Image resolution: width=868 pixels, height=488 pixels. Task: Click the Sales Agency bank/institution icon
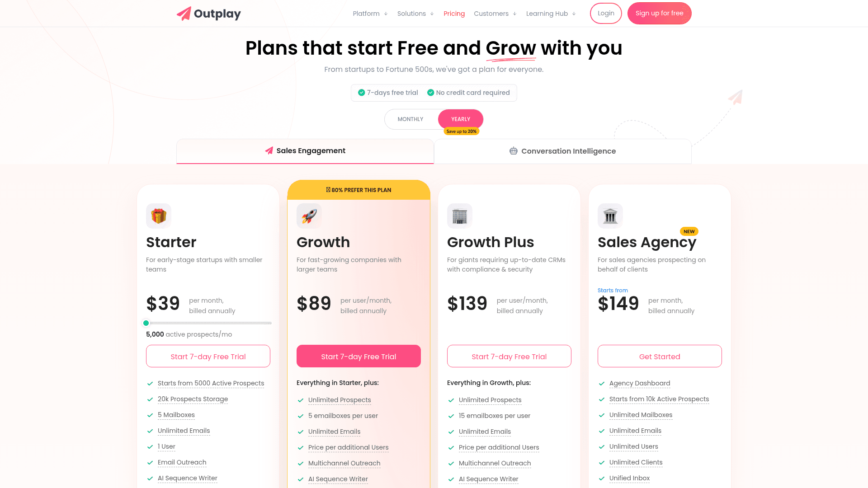(610, 215)
